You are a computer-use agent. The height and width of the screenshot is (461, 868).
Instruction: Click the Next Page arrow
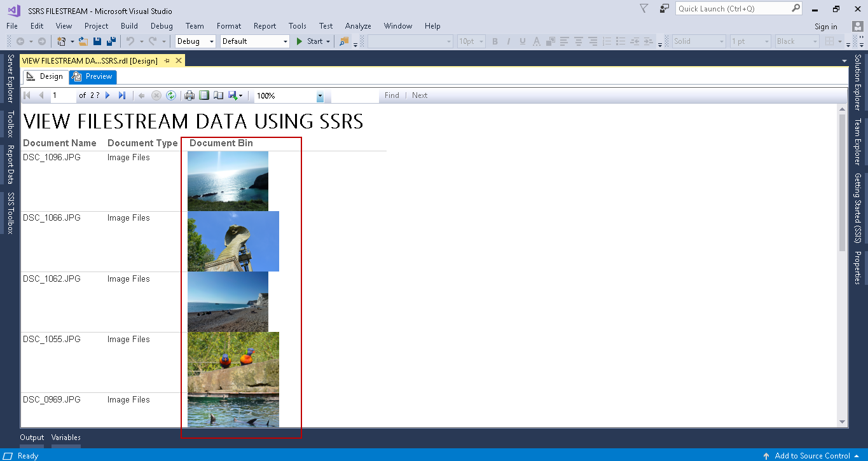click(x=108, y=95)
